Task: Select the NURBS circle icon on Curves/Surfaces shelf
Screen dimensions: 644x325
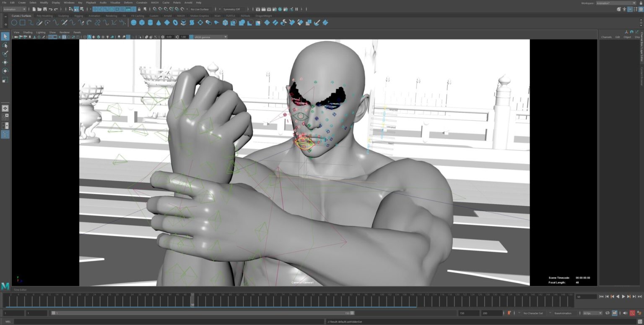Action: 13,22
